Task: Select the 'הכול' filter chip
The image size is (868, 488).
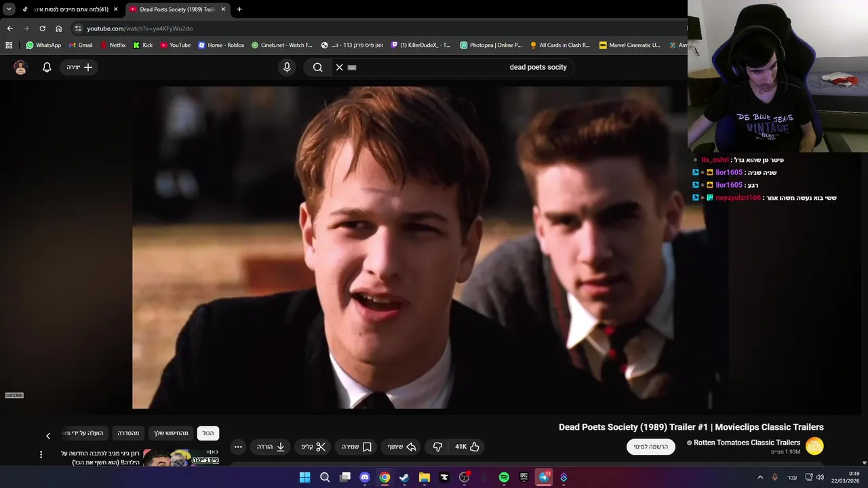Action: coord(208,433)
